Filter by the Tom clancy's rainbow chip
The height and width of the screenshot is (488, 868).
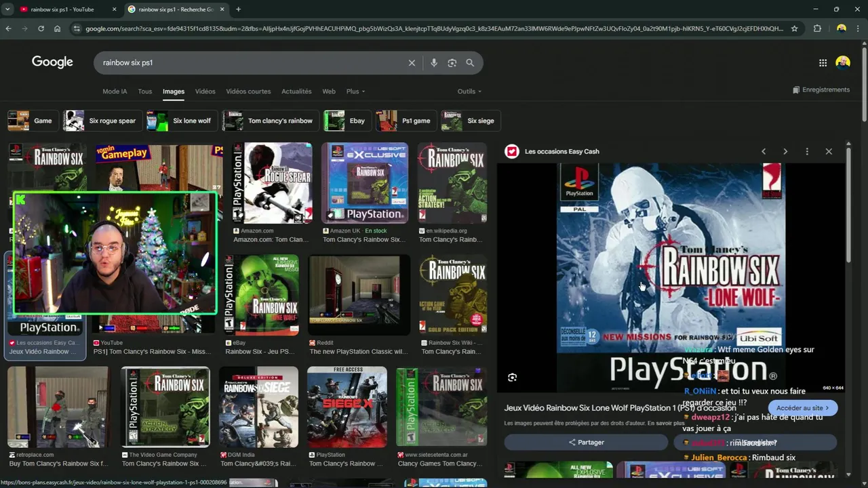[271, 121]
